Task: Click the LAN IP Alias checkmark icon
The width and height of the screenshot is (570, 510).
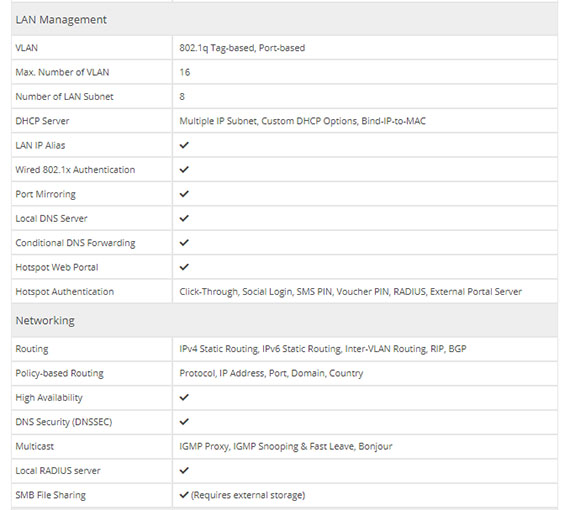Action: click(184, 145)
